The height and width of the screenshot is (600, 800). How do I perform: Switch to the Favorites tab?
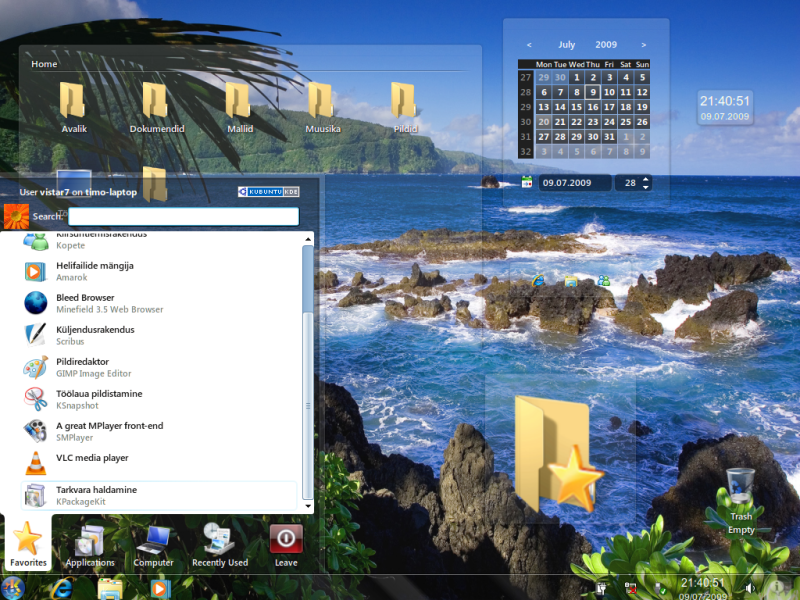tap(28, 544)
